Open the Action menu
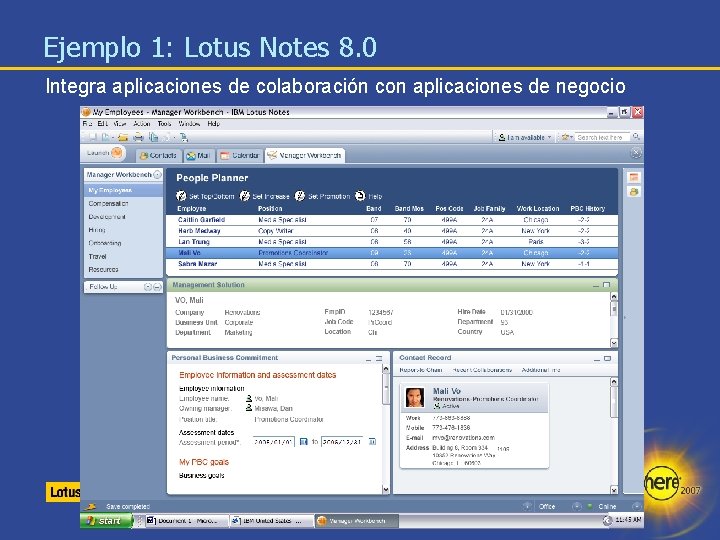720x540 pixels. (x=142, y=124)
